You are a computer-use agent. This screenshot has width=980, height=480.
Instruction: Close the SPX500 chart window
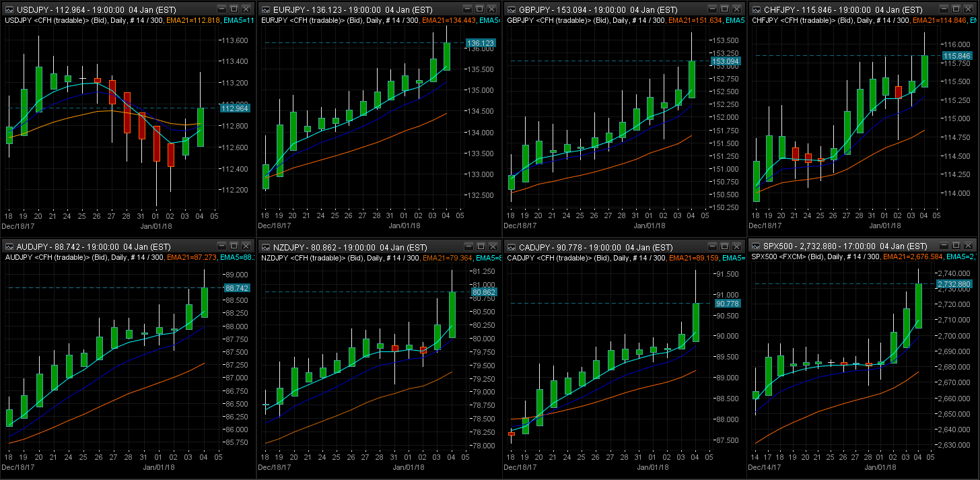(969, 247)
